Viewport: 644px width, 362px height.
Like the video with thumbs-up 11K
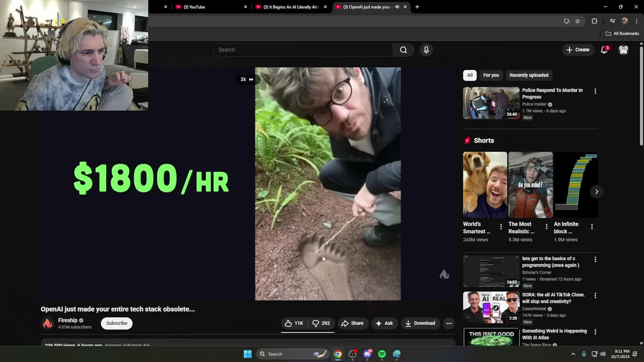pos(294,323)
